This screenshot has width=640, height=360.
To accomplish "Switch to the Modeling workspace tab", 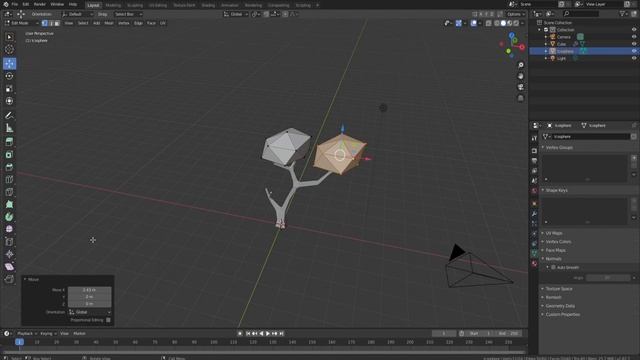I will click(113, 5).
